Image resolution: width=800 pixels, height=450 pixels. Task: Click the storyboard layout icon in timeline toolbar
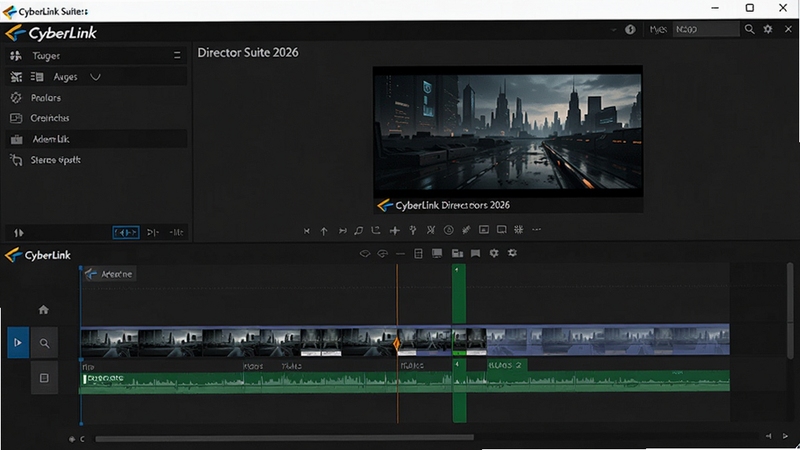(x=418, y=254)
